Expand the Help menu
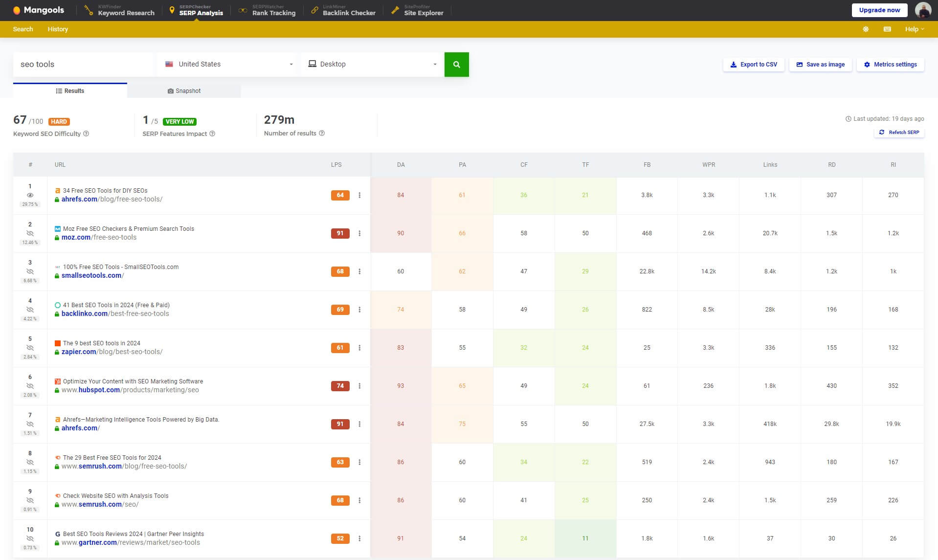This screenshot has width=938, height=560. coord(914,29)
